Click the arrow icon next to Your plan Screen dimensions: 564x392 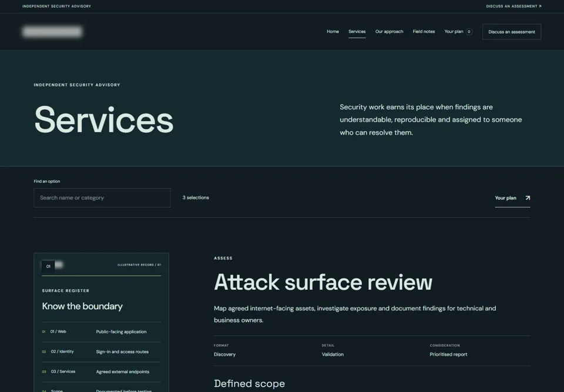click(x=528, y=198)
